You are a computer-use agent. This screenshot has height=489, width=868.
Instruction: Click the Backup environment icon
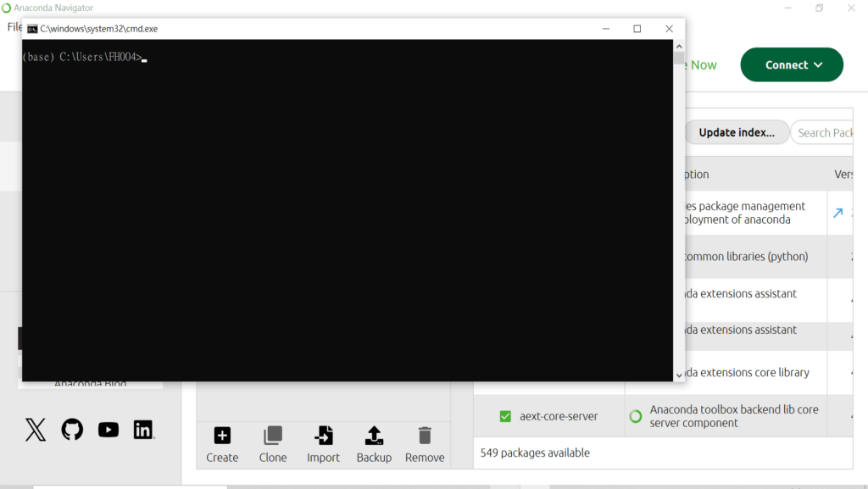click(x=374, y=436)
